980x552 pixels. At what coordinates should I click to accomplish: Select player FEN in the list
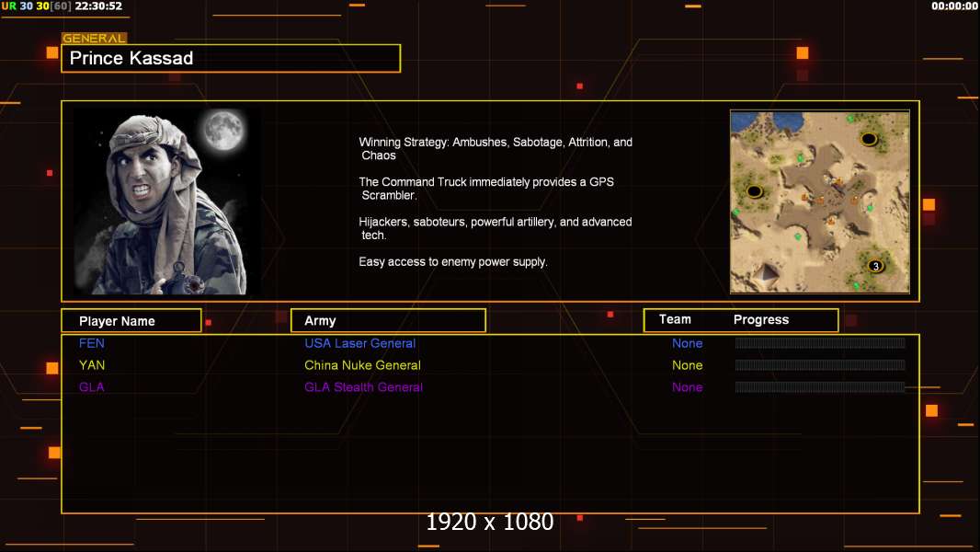tap(92, 343)
